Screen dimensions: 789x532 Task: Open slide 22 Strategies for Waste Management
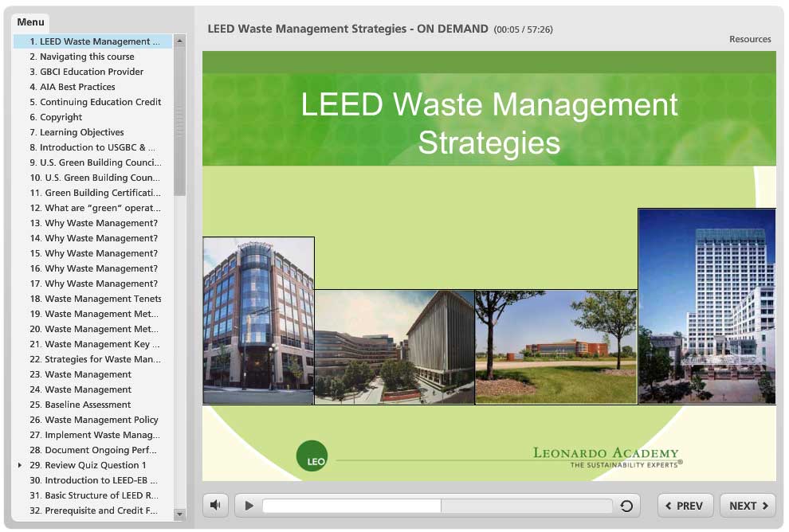[x=92, y=359]
